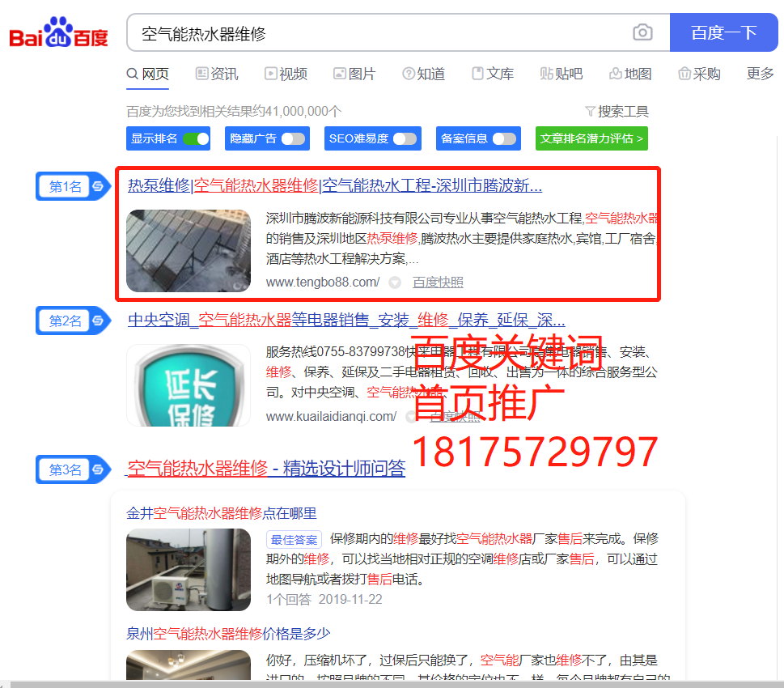Turn on the SEO难易度 switch
The image size is (784, 688).
(x=405, y=138)
